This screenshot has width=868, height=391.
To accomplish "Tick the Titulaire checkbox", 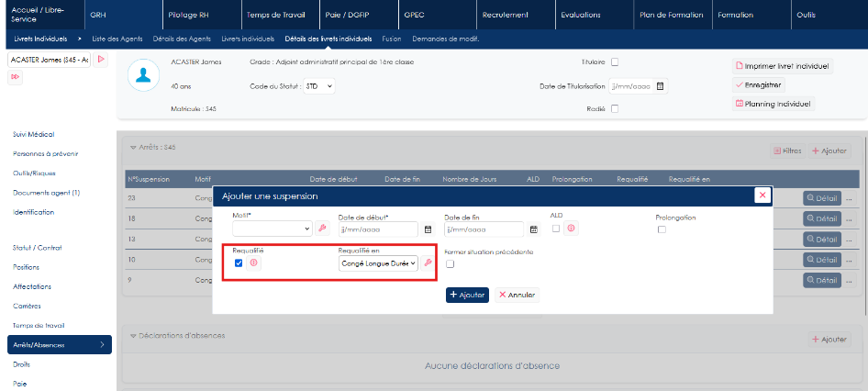I will click(615, 62).
